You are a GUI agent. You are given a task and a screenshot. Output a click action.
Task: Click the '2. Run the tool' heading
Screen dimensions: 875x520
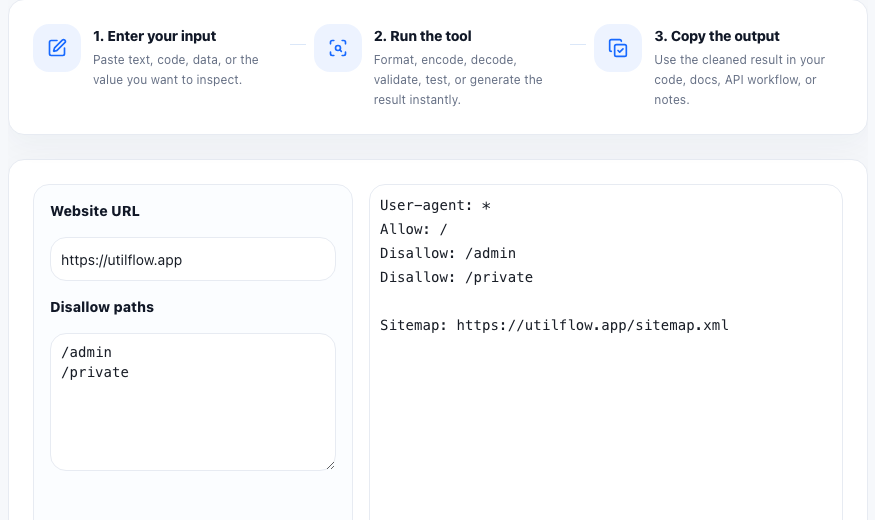coord(422,36)
